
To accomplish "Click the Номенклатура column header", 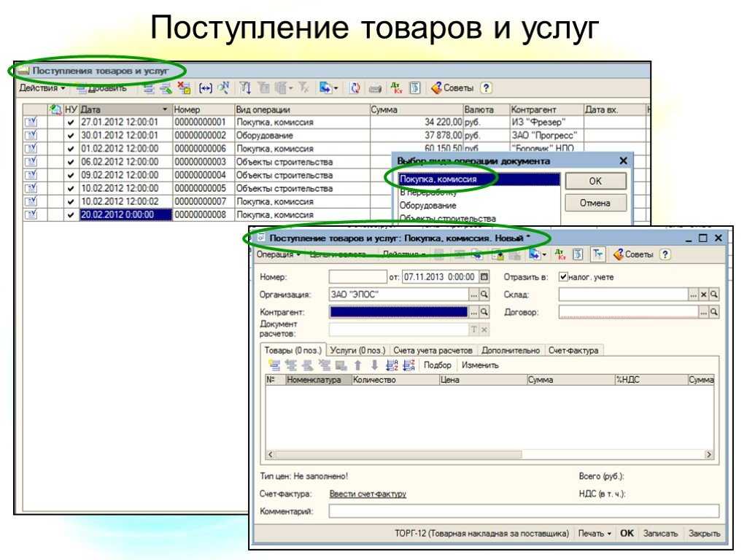I will 318,380.
